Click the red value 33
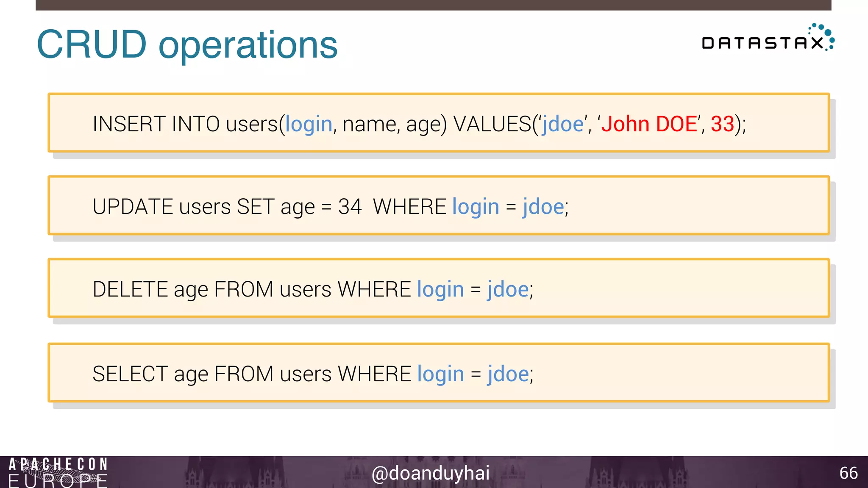Image resolution: width=868 pixels, height=488 pixels. click(722, 124)
